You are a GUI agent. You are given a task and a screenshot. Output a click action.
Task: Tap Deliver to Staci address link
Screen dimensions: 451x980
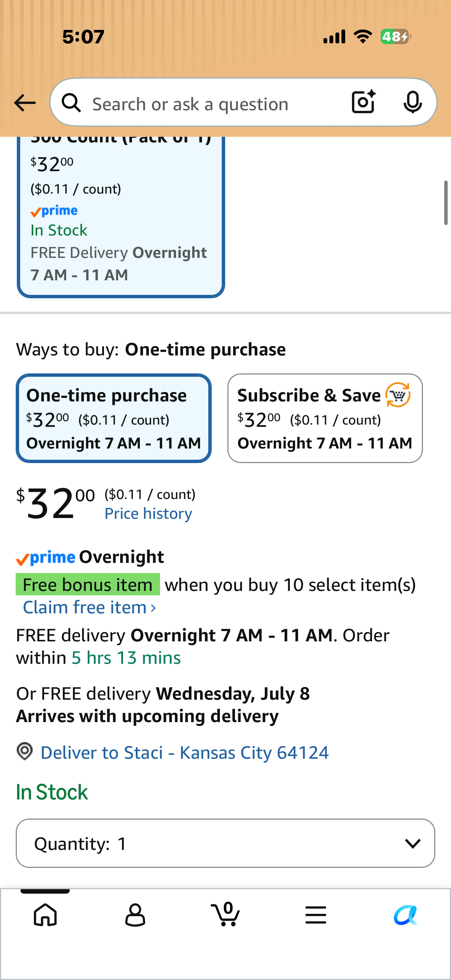[185, 752]
